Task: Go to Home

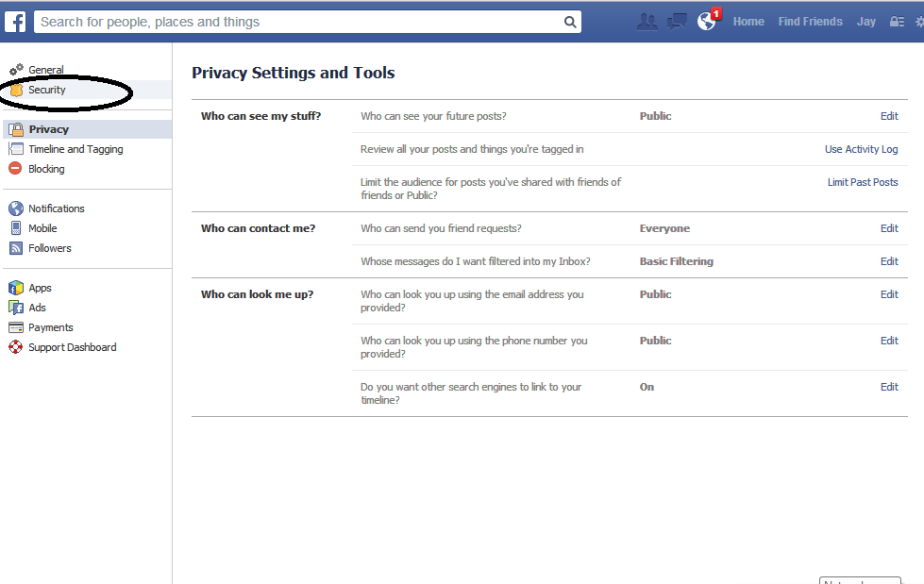Action: [748, 20]
